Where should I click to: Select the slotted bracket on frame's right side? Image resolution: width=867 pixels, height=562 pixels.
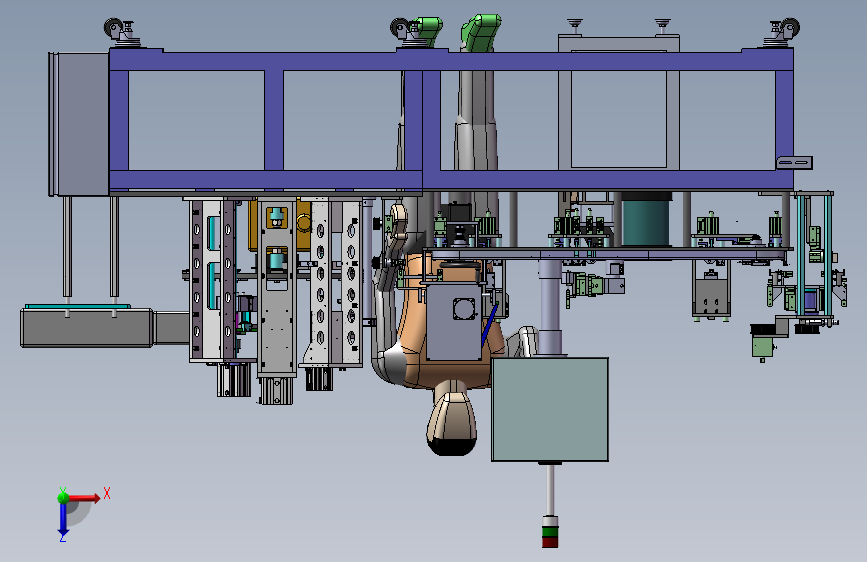click(794, 163)
